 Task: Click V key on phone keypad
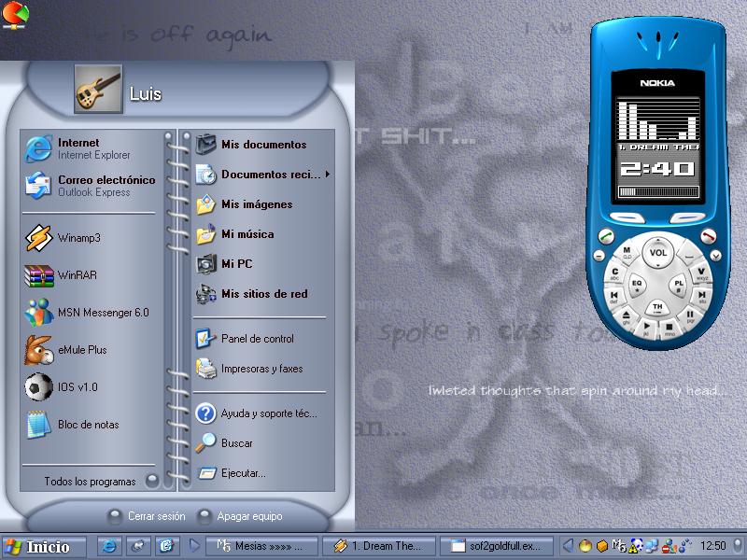coord(701,273)
